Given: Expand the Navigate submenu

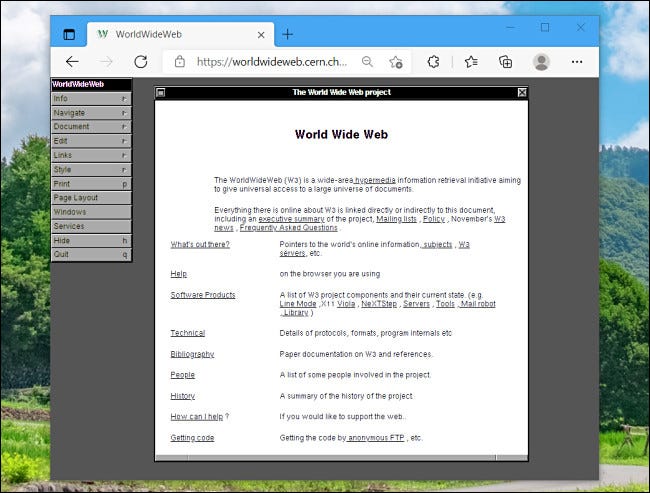Looking at the screenshot, I should [x=91, y=113].
